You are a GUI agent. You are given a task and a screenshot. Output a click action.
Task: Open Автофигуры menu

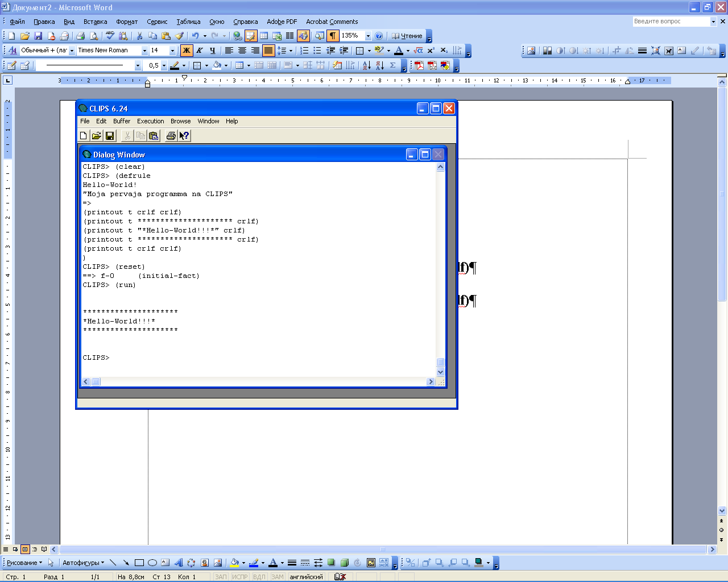click(x=83, y=563)
